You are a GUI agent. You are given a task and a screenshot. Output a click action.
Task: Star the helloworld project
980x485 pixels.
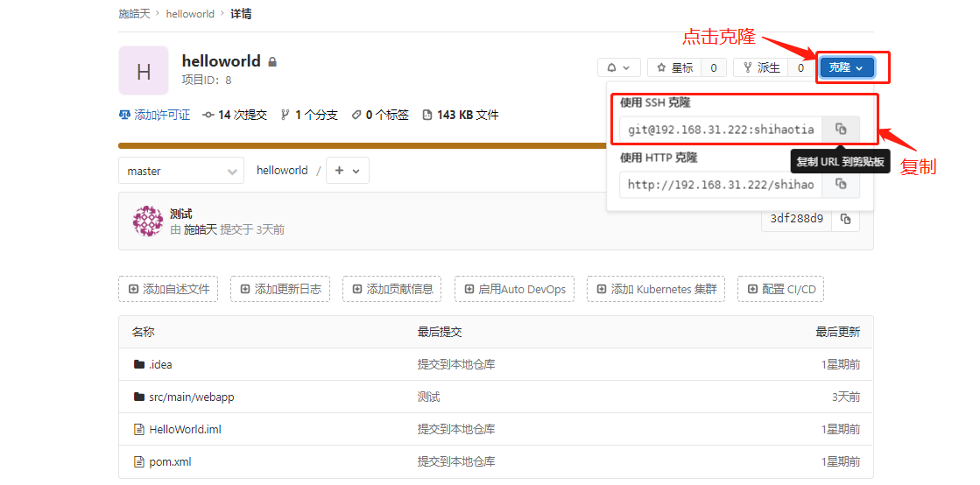(674, 67)
